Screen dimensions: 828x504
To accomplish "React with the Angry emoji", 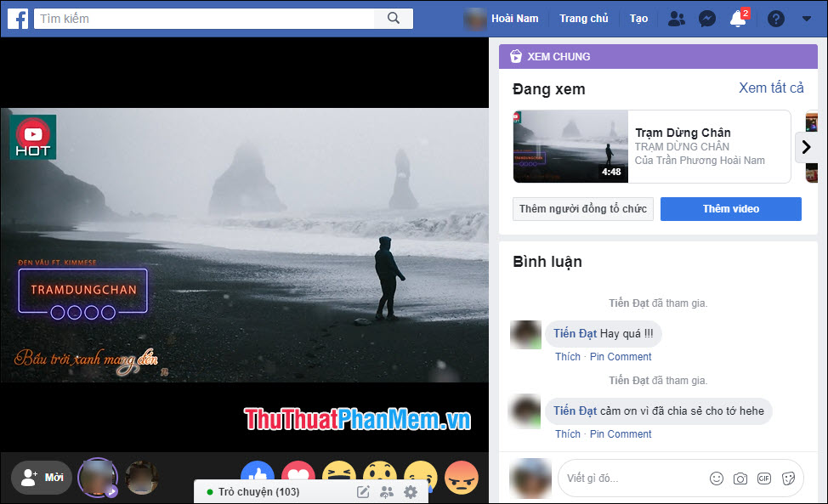I will (462, 479).
